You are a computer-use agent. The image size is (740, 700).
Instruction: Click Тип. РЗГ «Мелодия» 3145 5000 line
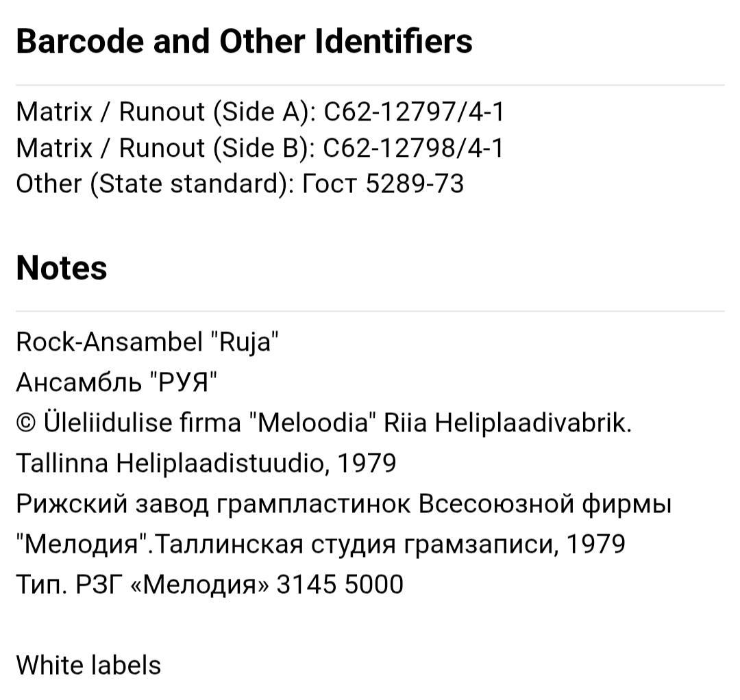(210, 584)
